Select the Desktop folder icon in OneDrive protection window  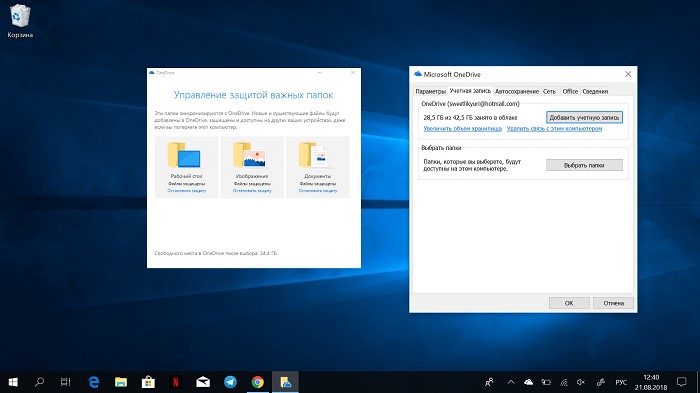184,155
